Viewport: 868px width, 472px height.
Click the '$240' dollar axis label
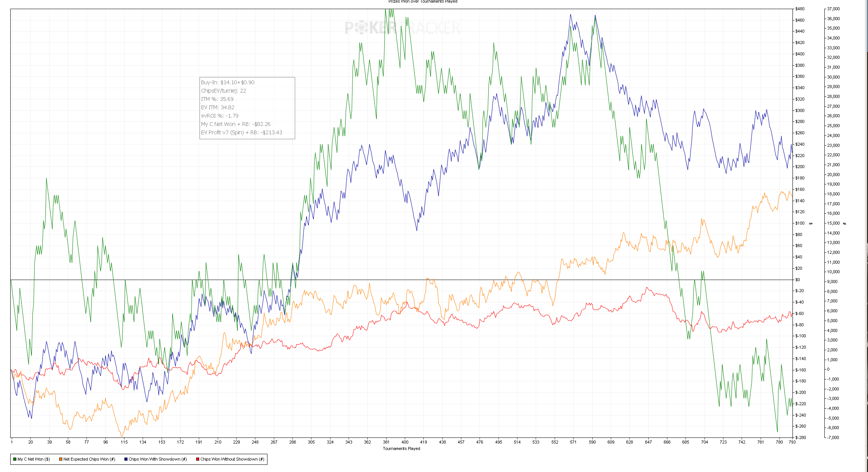[800, 144]
